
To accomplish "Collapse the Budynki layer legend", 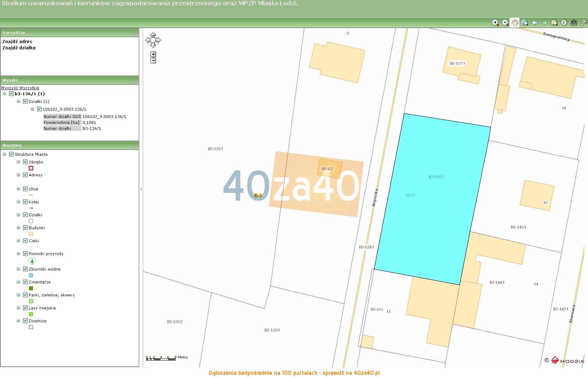I will pos(18,228).
